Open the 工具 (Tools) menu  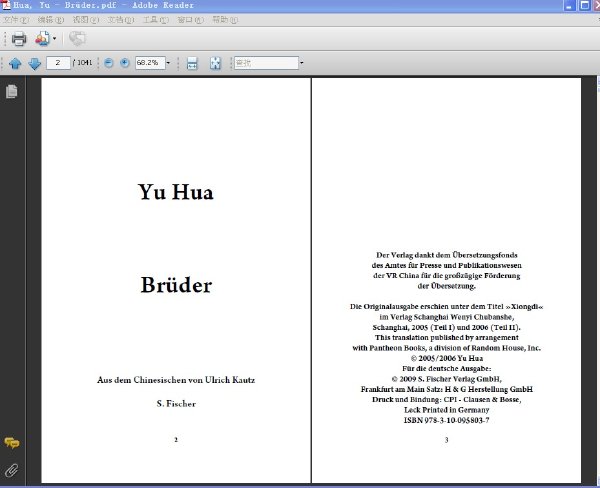(x=155, y=20)
